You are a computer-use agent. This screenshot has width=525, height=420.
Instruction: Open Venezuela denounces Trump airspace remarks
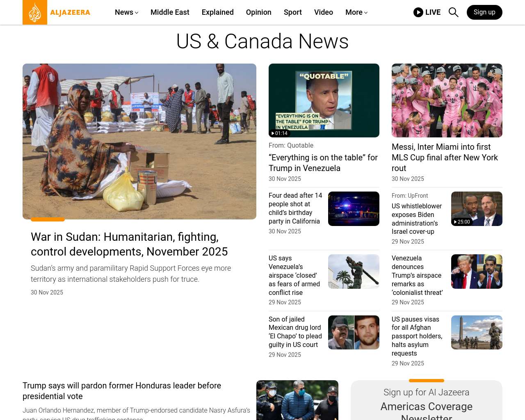(x=417, y=275)
